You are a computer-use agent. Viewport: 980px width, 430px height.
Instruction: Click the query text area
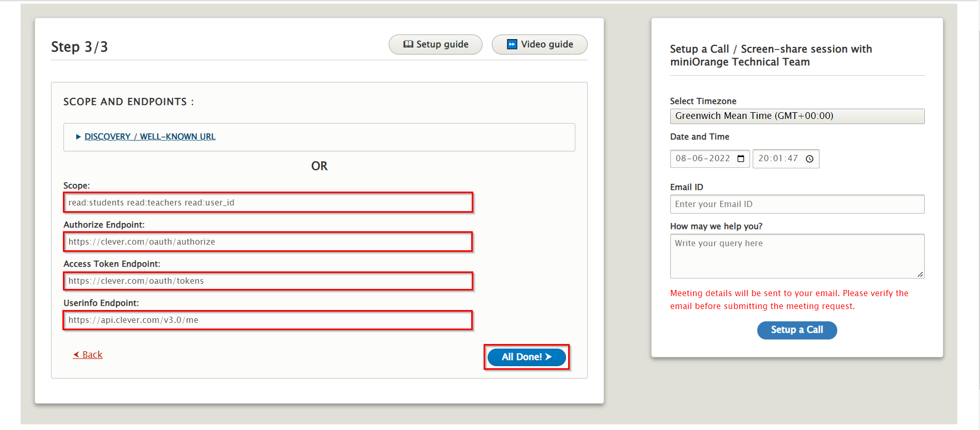point(796,256)
